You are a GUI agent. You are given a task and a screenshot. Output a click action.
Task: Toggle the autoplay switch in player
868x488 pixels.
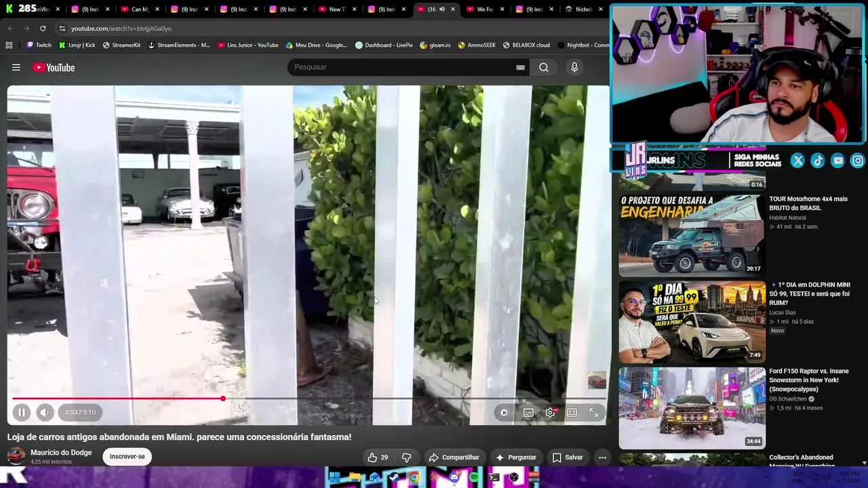pyautogui.click(x=504, y=412)
